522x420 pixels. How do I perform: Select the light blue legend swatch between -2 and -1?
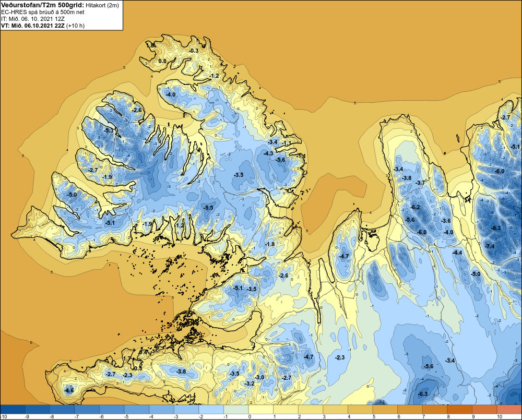tap(212, 409)
